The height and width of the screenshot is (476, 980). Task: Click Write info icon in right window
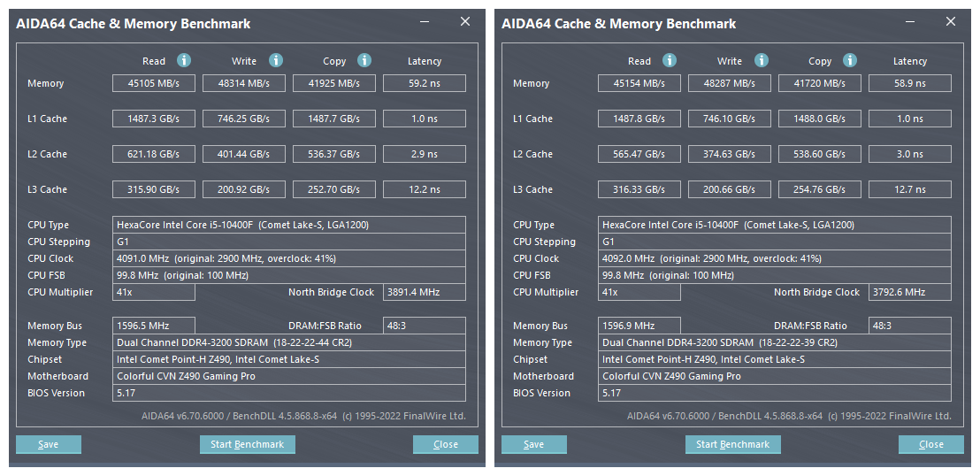tap(762, 60)
